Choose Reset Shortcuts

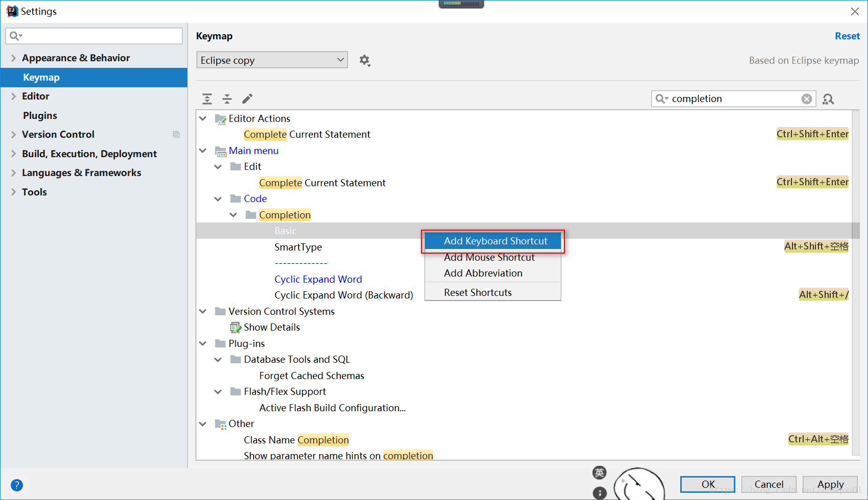[493, 292]
